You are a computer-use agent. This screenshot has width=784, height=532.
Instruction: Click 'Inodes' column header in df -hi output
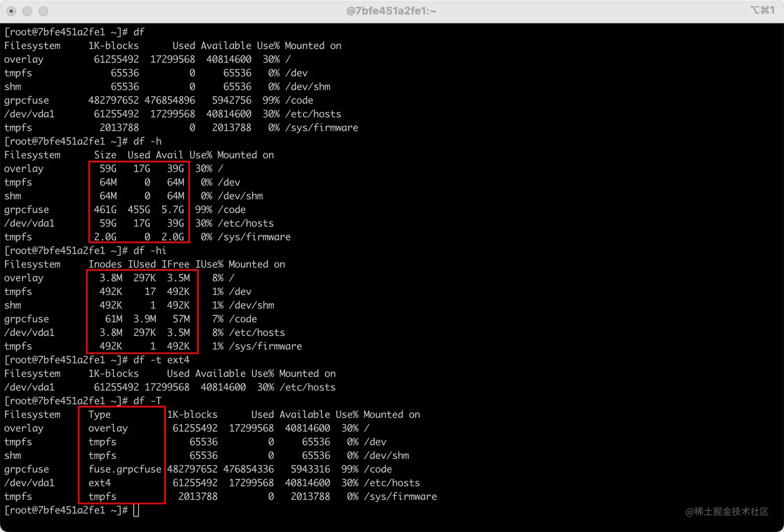click(105, 264)
